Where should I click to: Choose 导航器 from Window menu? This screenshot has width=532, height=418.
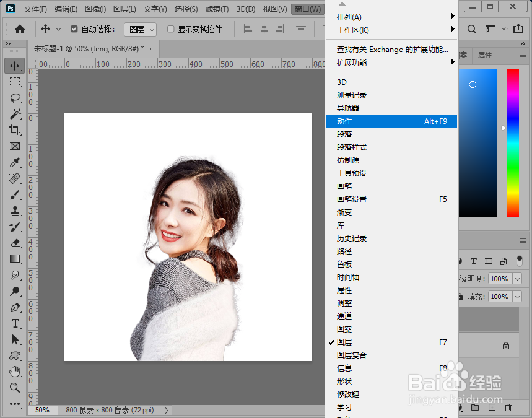392,108
